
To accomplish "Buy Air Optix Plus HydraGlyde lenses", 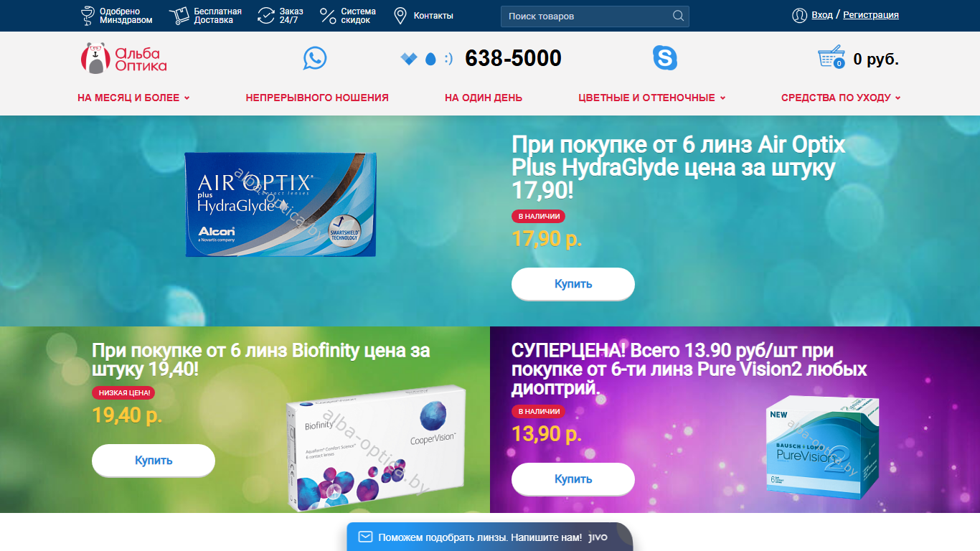I will 573,284.
